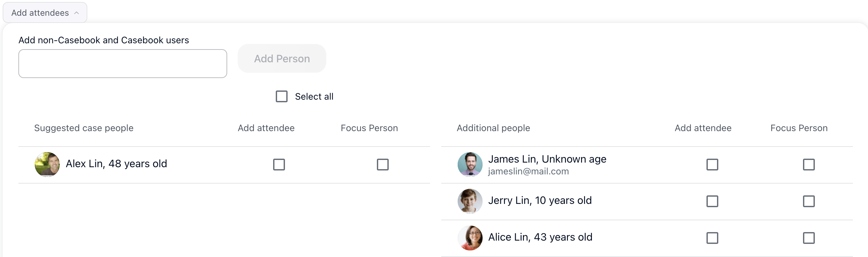The image size is (868, 257).
Task: Click the Add Person button
Action: [282, 59]
